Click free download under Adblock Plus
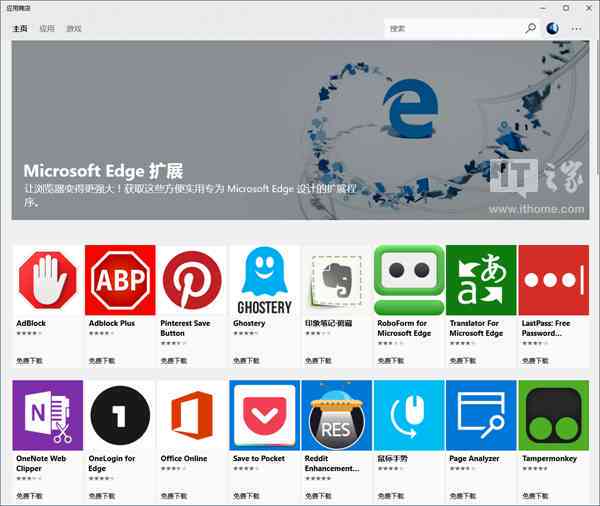The height and width of the screenshot is (506, 600). coord(102,361)
